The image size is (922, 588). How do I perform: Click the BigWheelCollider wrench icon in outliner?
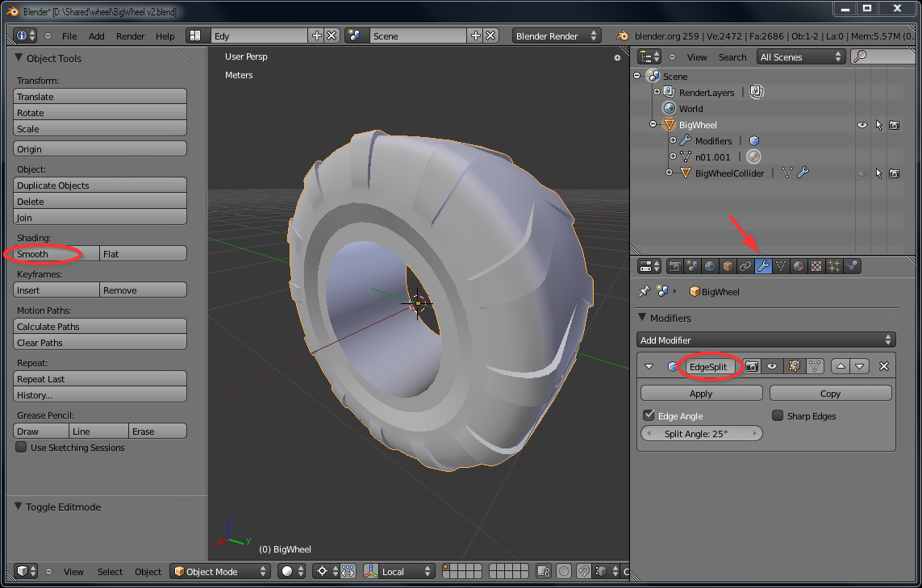point(803,173)
